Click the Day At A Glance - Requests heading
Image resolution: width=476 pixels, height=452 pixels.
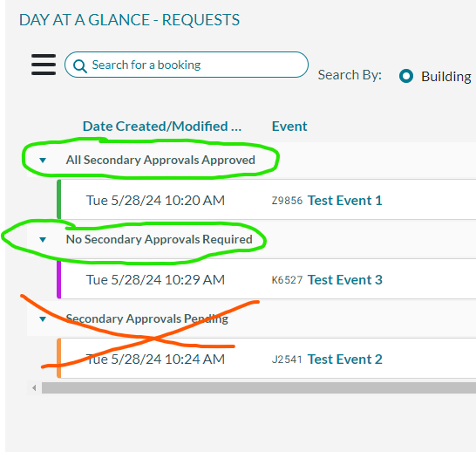click(129, 20)
